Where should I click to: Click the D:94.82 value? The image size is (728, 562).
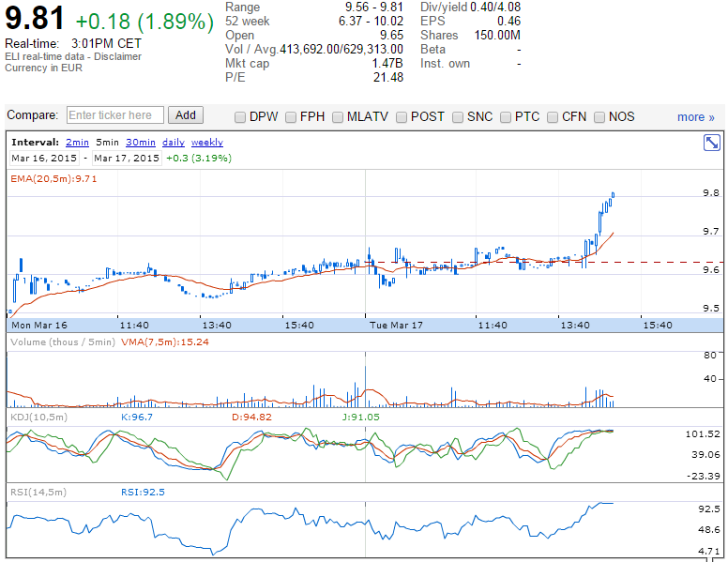coord(251,418)
